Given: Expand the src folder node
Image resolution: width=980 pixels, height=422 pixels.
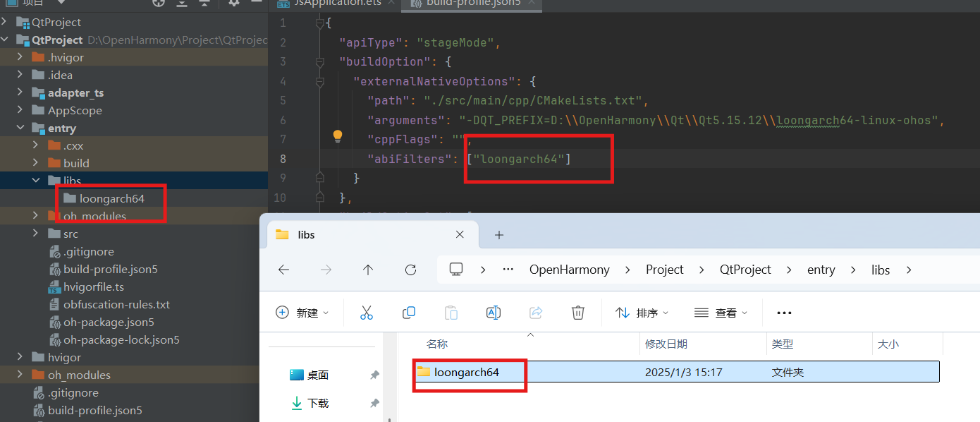Looking at the screenshot, I should pyautogui.click(x=36, y=234).
